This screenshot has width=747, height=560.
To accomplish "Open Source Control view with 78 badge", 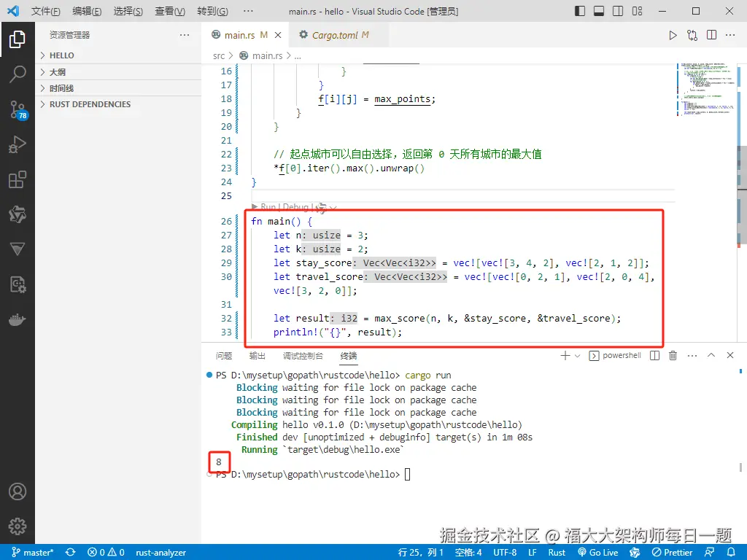I will (18, 109).
